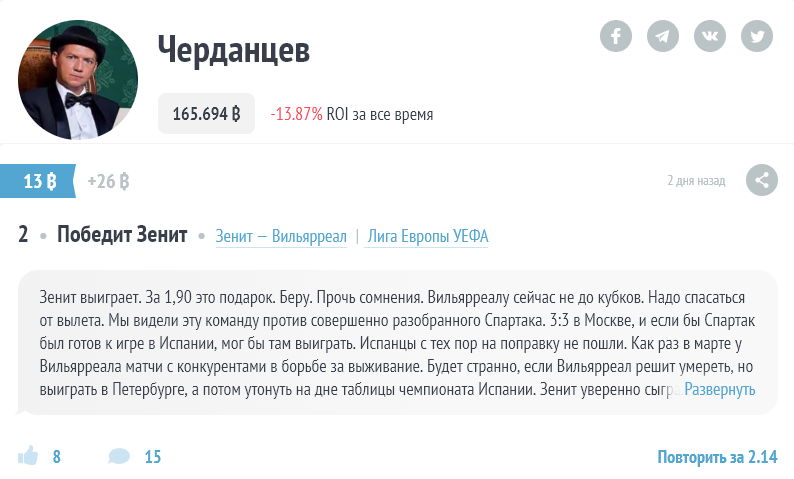Share via the Twitter icon
794x479 pixels.
[x=757, y=36]
